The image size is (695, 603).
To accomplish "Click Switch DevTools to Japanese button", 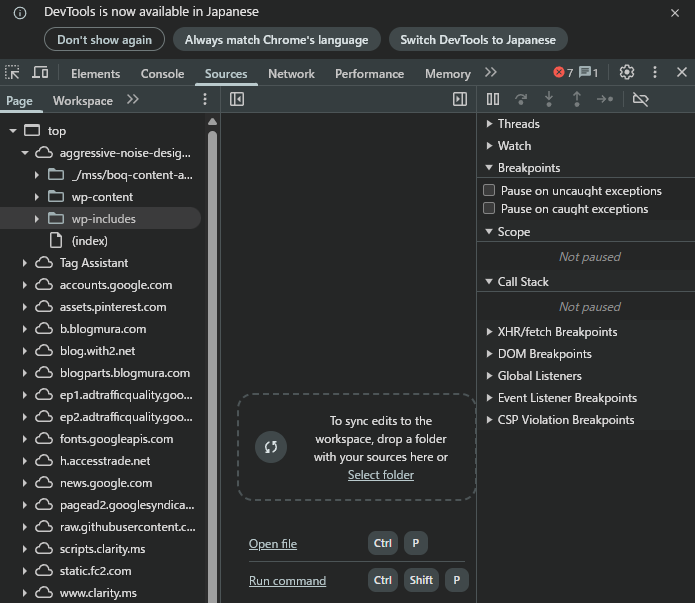I will pyautogui.click(x=477, y=40).
